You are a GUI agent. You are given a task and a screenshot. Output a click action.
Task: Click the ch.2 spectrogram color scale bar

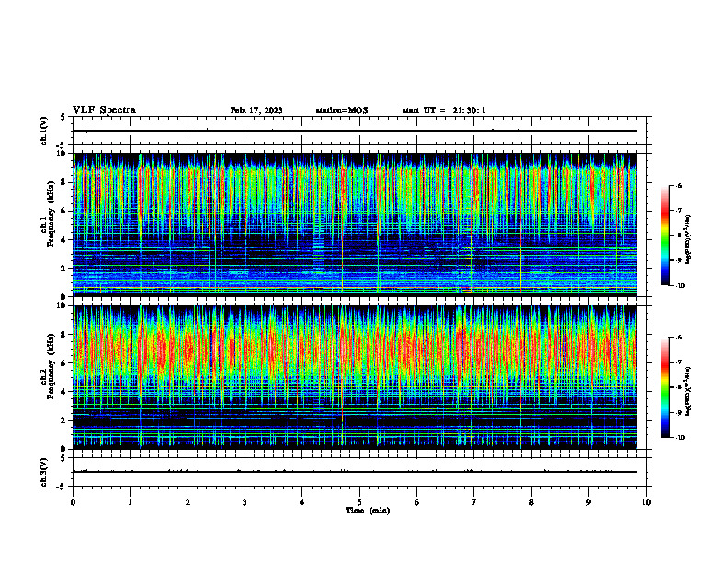(x=665, y=387)
